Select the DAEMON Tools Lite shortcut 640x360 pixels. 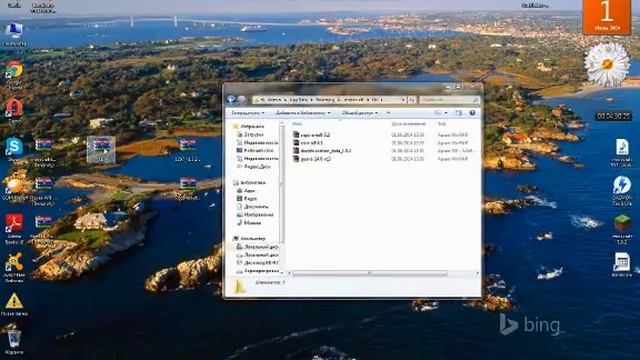622,190
